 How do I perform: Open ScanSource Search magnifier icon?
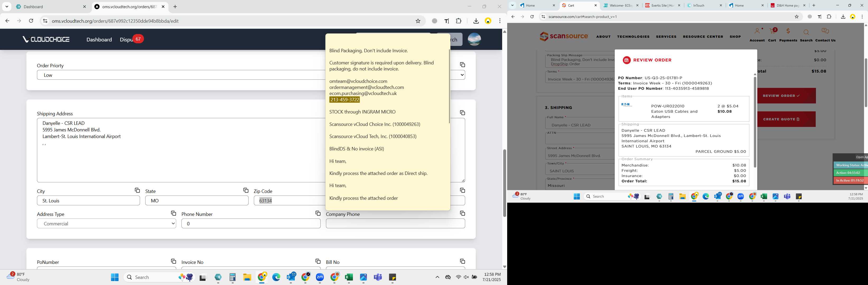pos(806,32)
